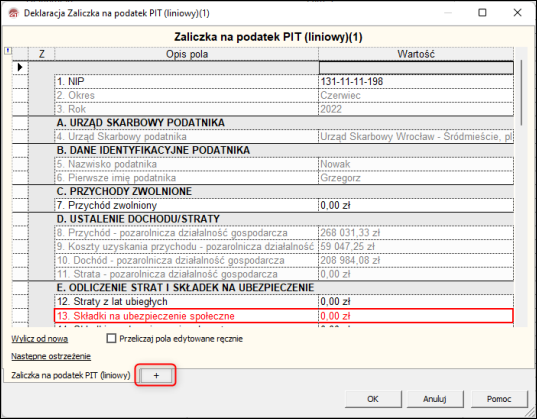Viewport: 537px width, 419px height.
Task: Confirm with the OK button
Action: [x=373, y=399]
